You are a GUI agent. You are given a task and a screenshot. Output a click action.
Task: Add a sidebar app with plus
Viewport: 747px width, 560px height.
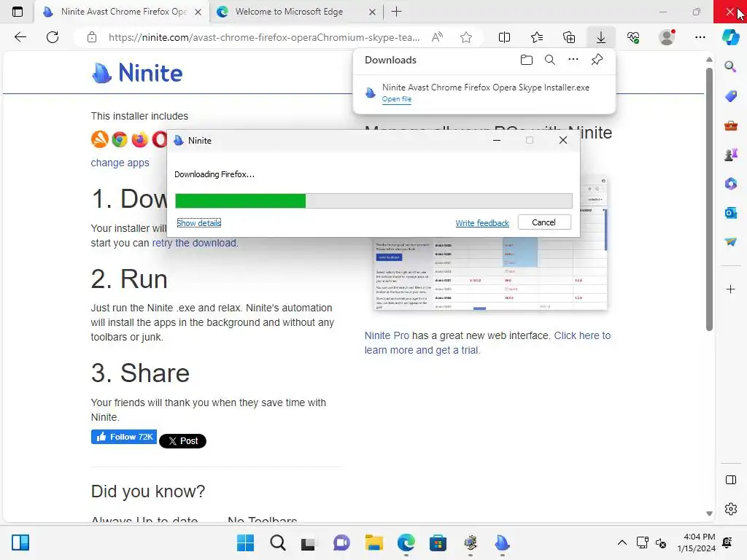(x=730, y=289)
